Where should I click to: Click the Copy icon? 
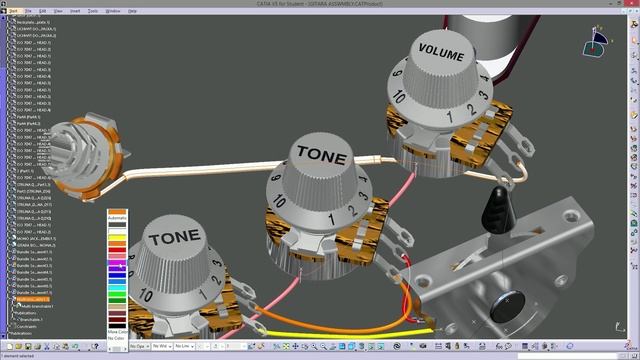coord(56,347)
